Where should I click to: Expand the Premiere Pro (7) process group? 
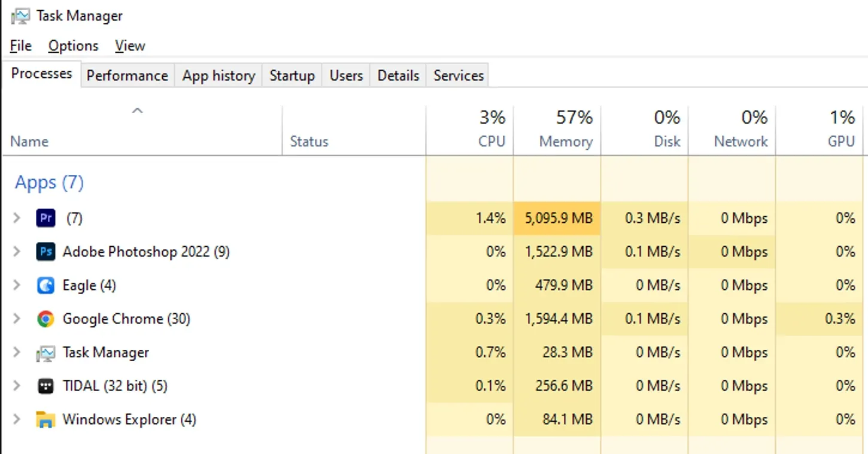click(17, 218)
